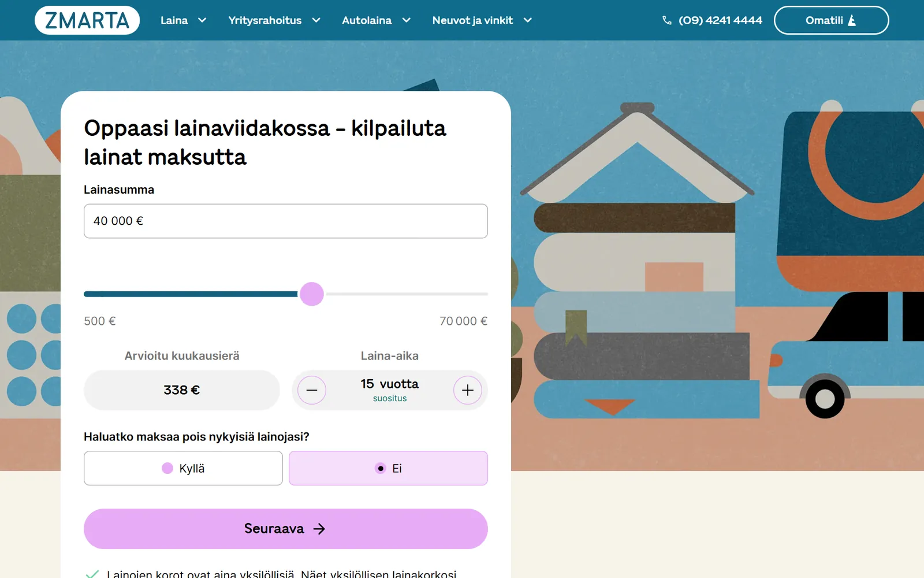Decrease loan period with minus icon

[x=312, y=390]
